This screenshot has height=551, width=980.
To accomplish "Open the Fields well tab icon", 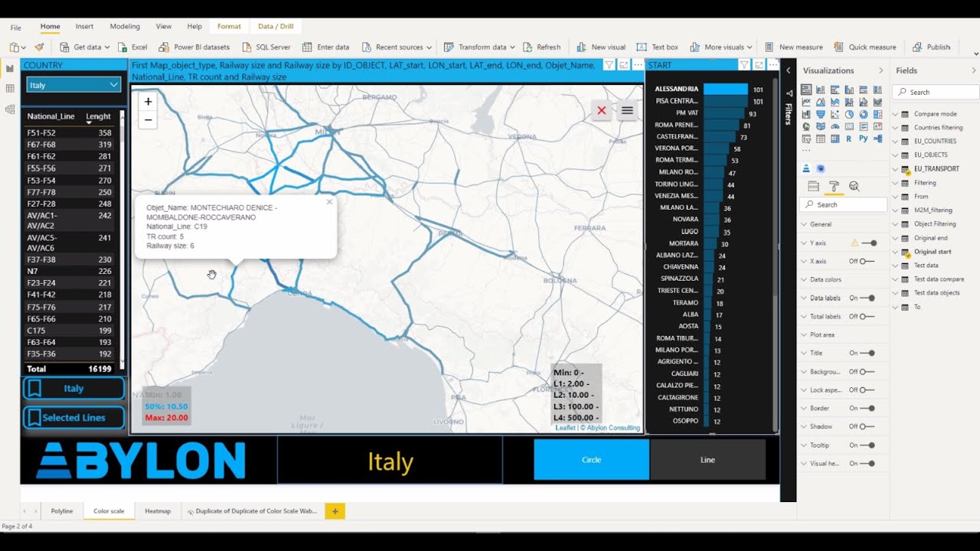I will [813, 186].
